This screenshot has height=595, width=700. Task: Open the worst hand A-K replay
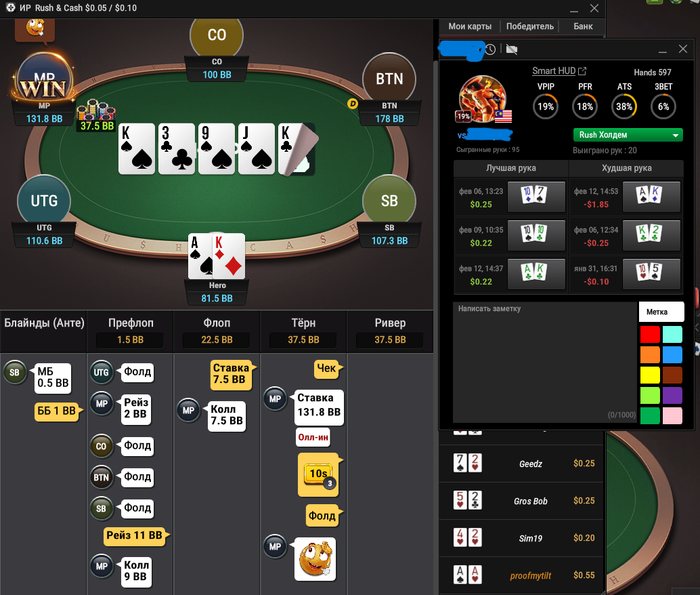point(651,196)
